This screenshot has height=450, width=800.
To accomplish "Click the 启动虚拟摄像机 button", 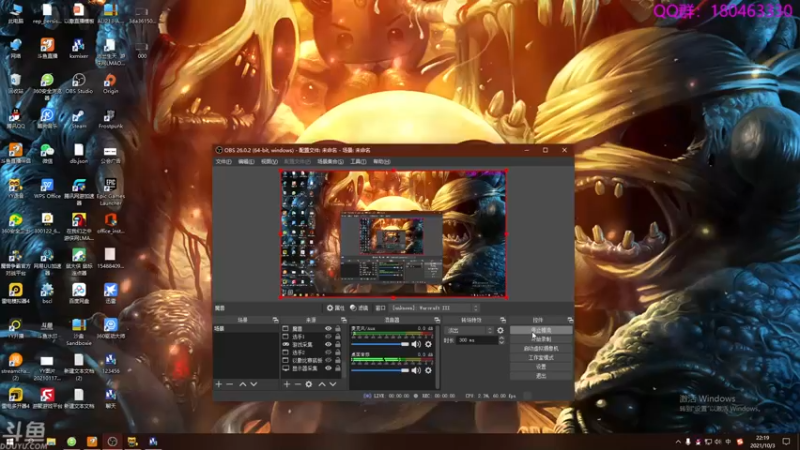I will 541,348.
